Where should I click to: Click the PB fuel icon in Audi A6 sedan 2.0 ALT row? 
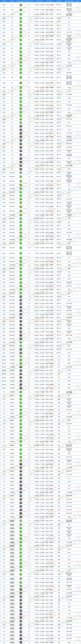click(x=21, y=25)
